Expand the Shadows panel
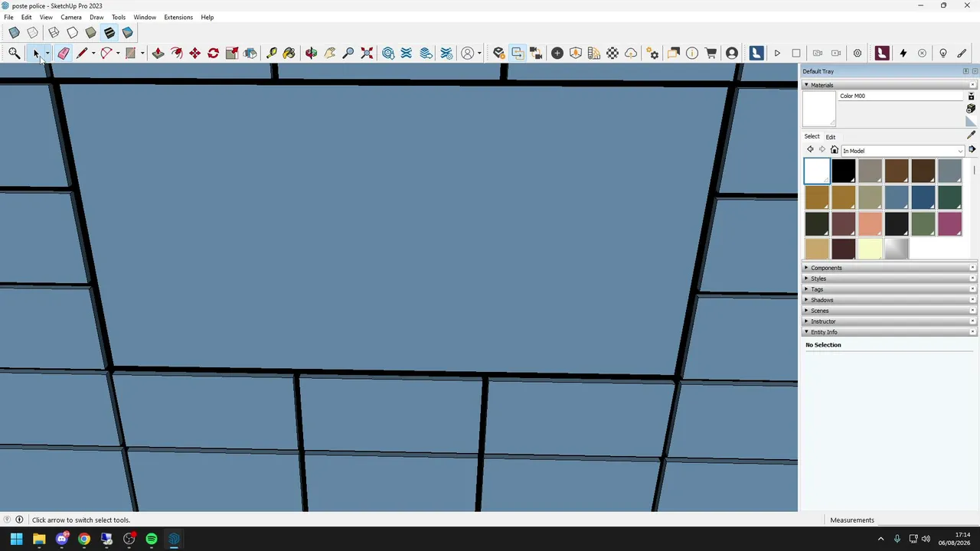 point(889,300)
